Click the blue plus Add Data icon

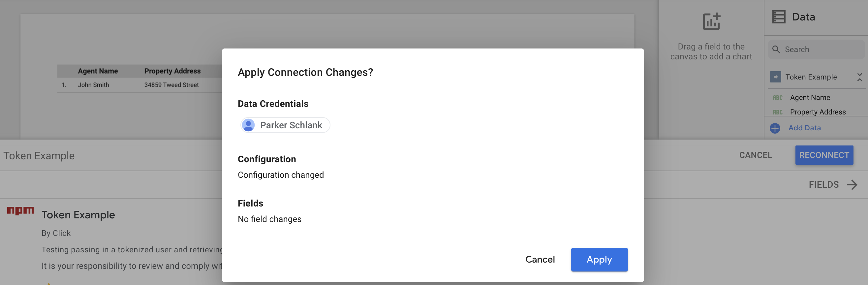[x=775, y=128]
